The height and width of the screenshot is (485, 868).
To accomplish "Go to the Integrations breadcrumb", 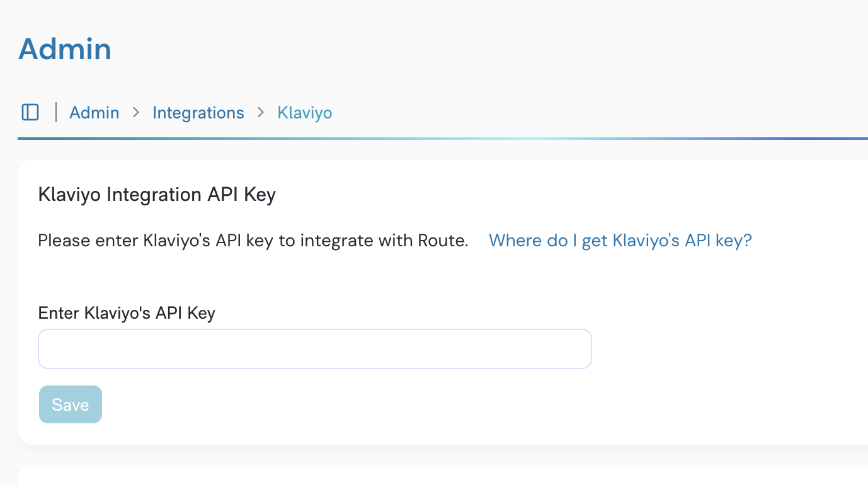I will 198,113.
